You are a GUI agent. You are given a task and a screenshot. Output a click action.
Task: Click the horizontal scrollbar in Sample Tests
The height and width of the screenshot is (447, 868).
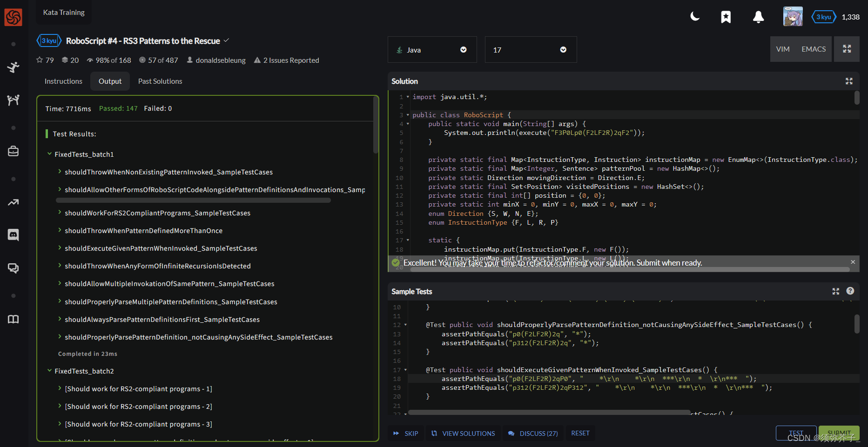click(549, 413)
